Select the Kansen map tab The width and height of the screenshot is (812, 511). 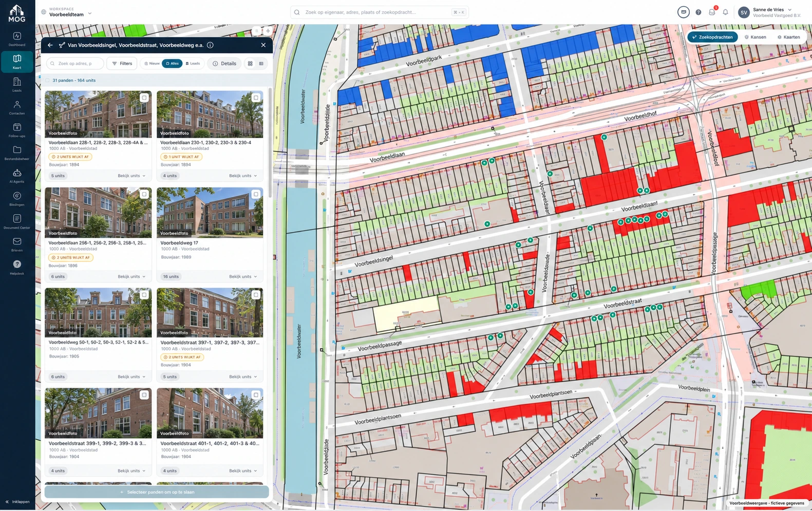755,37
